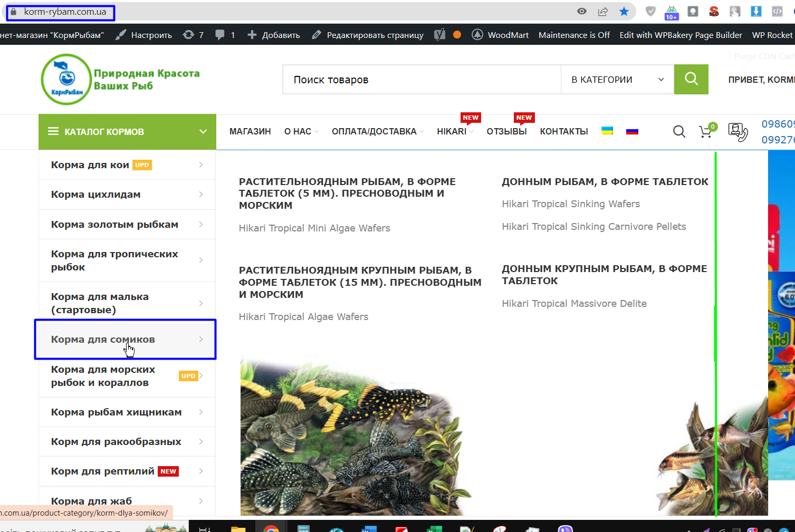Open the WP Rocket admin menu
The width and height of the screenshot is (795, 532).
click(772, 35)
